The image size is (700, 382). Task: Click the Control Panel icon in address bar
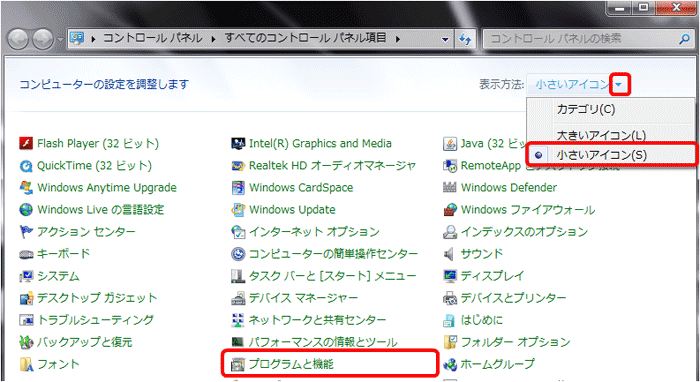click(77, 39)
